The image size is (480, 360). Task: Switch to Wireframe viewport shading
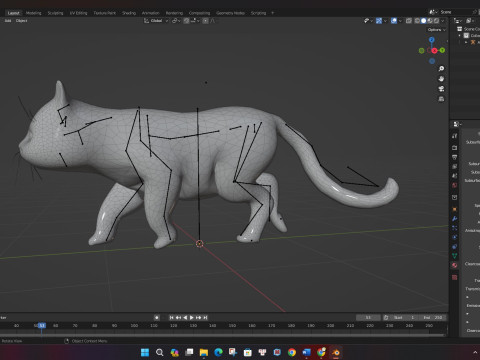[417, 21]
